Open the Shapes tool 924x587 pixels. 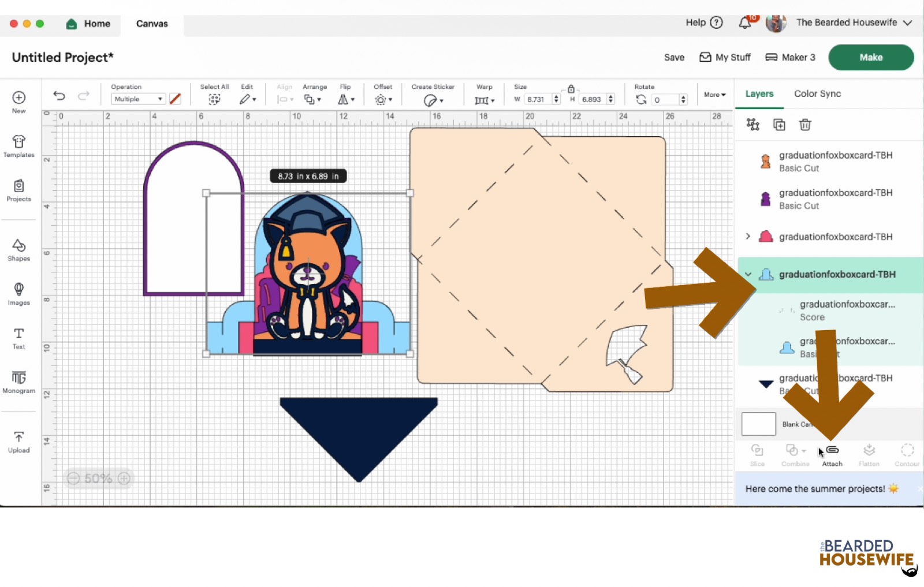pos(18,250)
